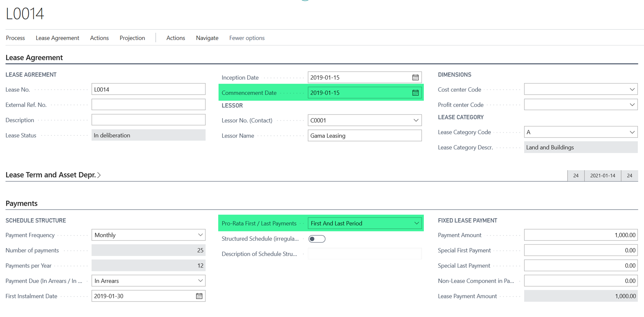The width and height of the screenshot is (644, 317).
Task: Open Commencement Date calendar picker
Action: pyautogui.click(x=415, y=93)
